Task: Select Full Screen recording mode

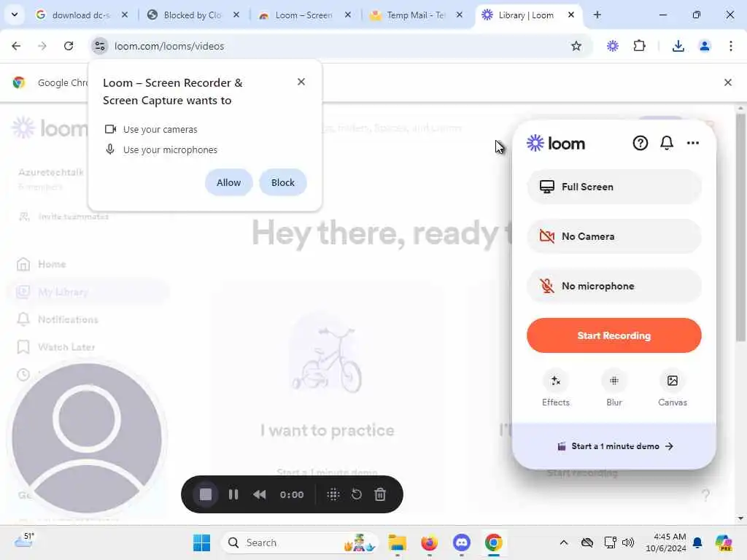Action: pyautogui.click(x=614, y=187)
